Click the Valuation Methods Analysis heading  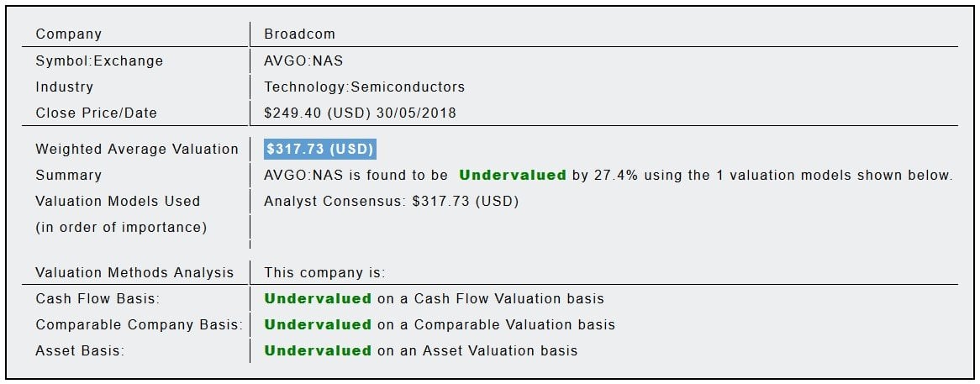pos(134,273)
